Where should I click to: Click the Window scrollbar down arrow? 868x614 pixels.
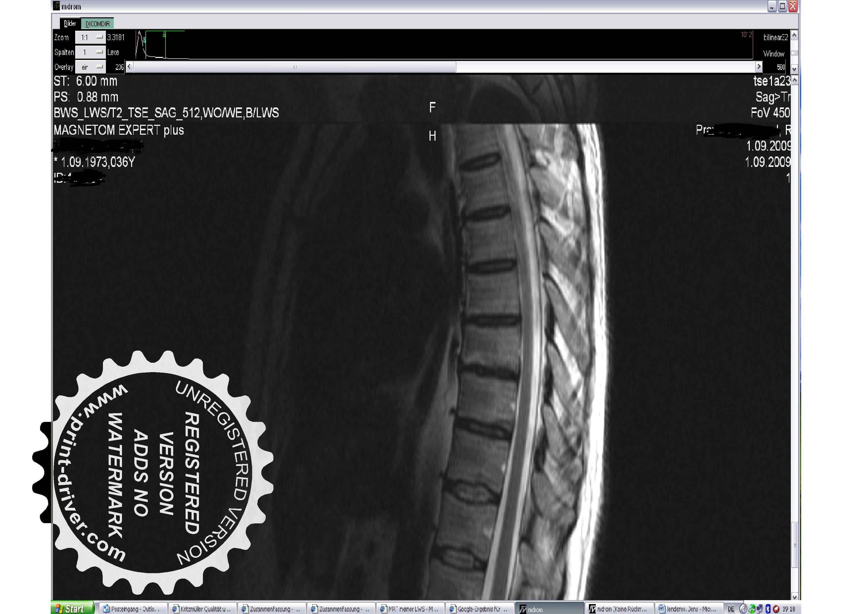(x=794, y=69)
